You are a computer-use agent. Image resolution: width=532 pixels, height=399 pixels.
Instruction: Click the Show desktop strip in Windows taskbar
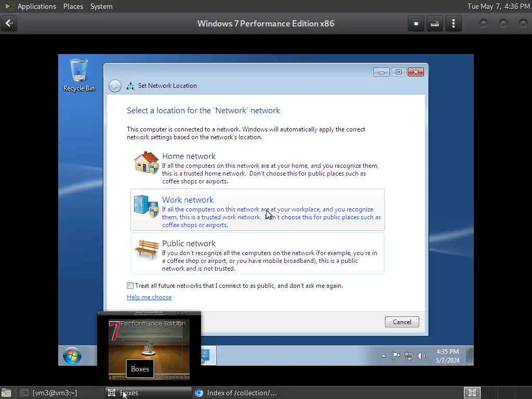(x=470, y=355)
